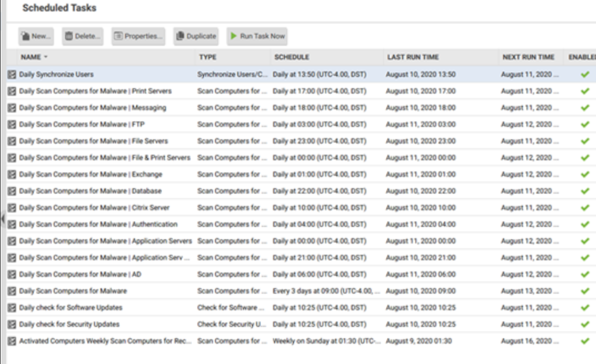Click the task icon for Messaging scan
Viewport: 596px width, 364px height.
12,108
